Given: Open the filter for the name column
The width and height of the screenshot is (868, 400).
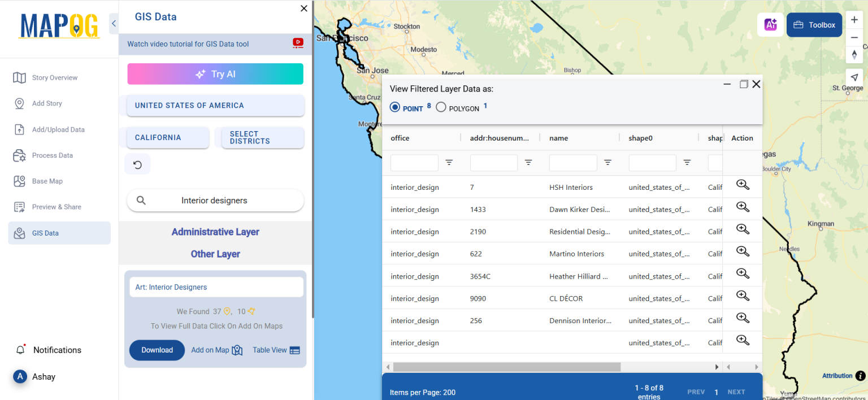Looking at the screenshot, I should [607, 163].
